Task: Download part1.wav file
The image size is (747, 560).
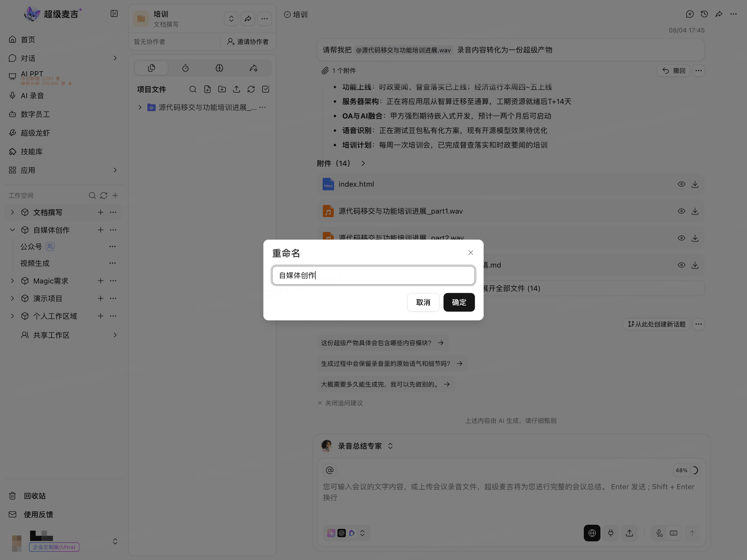Action: [x=695, y=211]
